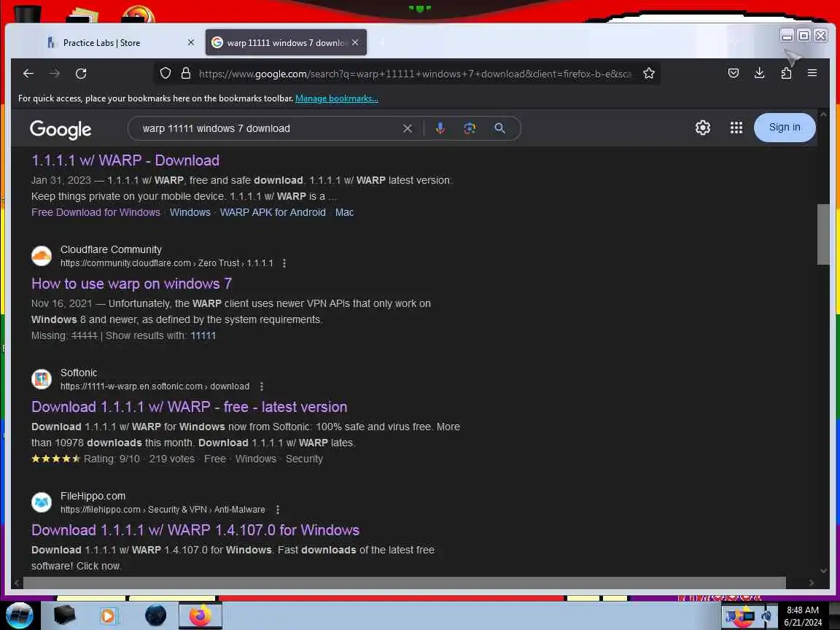Open Download 1.1.1.1 w/ WARP 1.4.107.0 for Windows

point(195,530)
